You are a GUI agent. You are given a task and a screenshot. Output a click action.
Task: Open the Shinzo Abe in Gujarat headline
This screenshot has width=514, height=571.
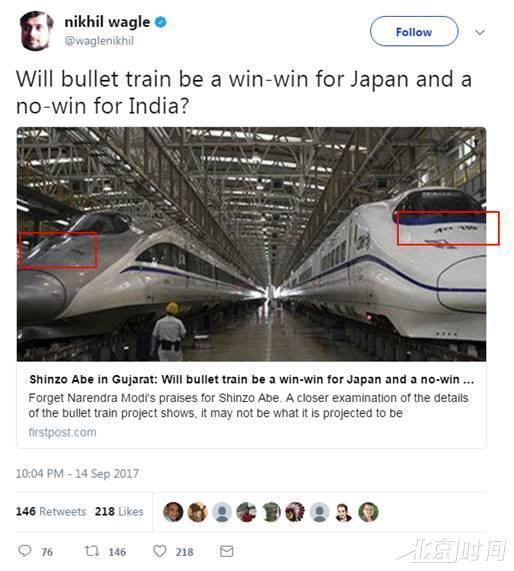pos(251,379)
